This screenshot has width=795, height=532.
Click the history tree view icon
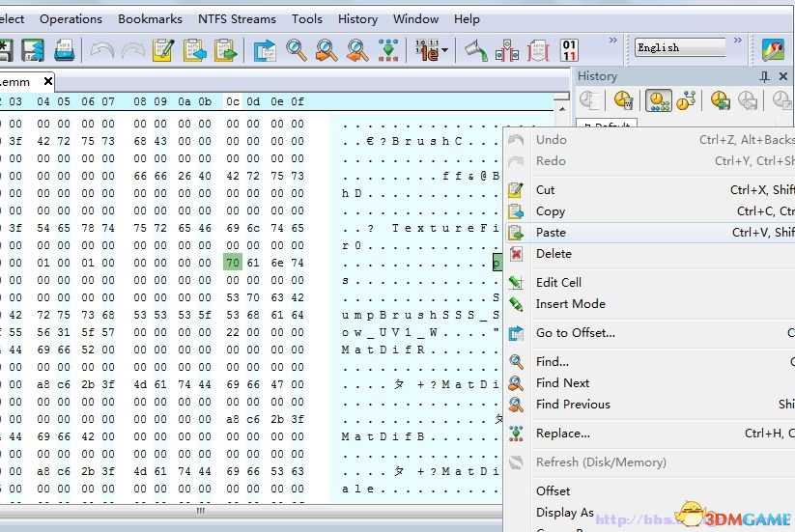[x=687, y=100]
